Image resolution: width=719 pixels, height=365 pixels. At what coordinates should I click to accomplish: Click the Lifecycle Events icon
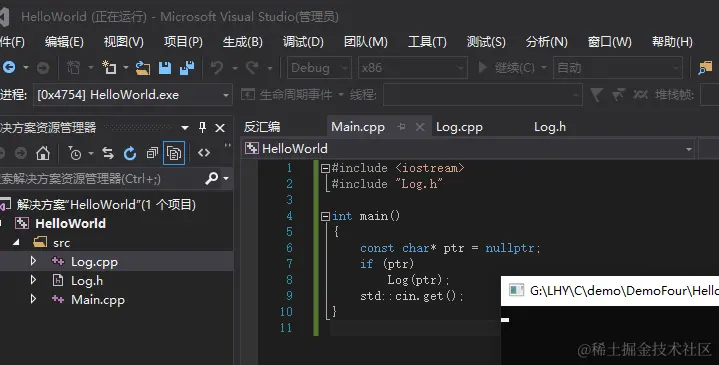[x=248, y=95]
